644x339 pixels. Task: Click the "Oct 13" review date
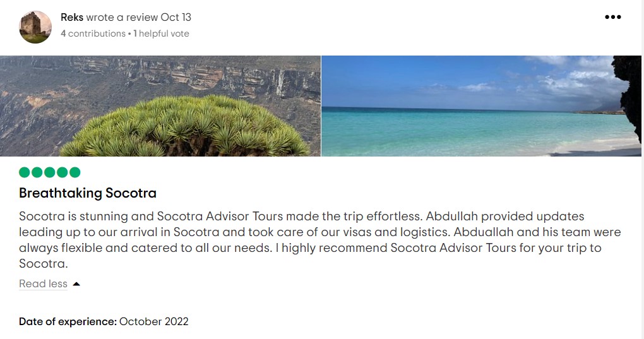point(176,17)
